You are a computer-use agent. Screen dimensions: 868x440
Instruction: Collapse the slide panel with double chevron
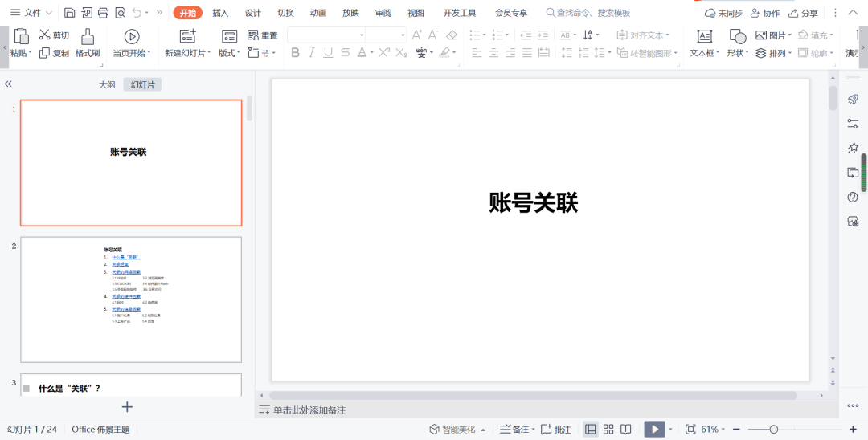pos(8,84)
